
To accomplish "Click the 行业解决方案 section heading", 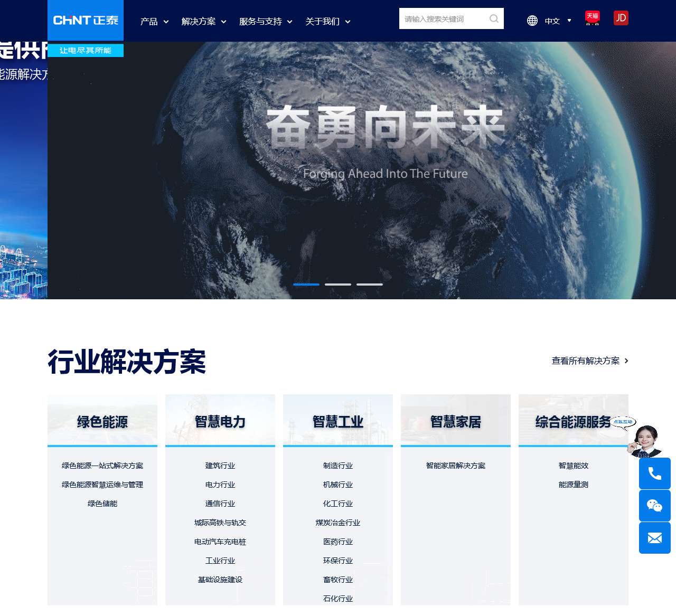I will (127, 362).
